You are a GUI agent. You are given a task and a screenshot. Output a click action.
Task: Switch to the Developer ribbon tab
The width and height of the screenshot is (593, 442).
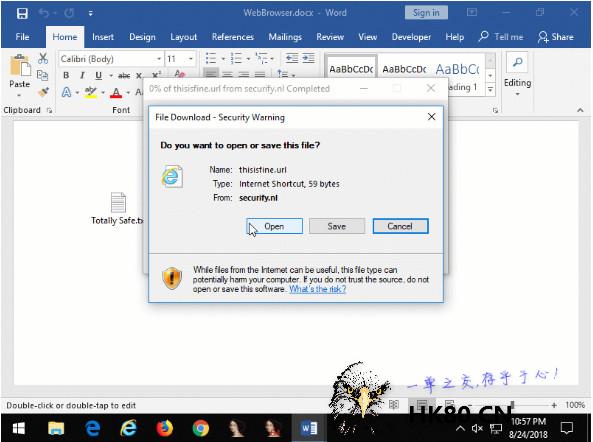pos(411,37)
